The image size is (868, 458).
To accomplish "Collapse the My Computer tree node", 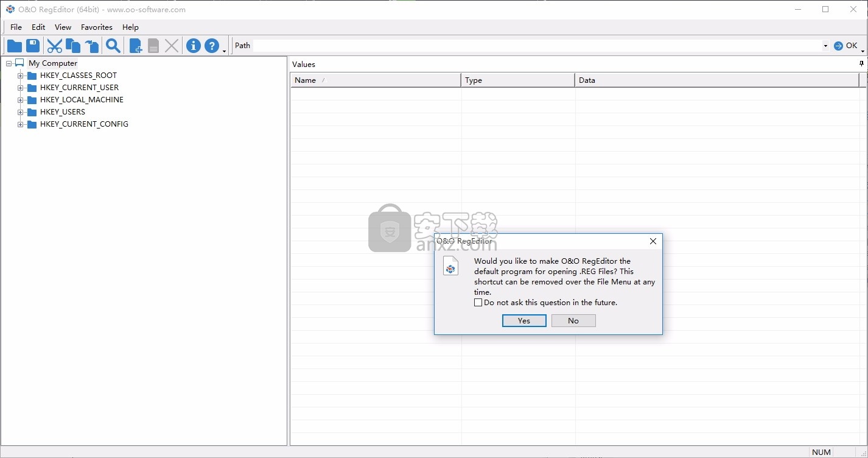I will [x=9, y=63].
